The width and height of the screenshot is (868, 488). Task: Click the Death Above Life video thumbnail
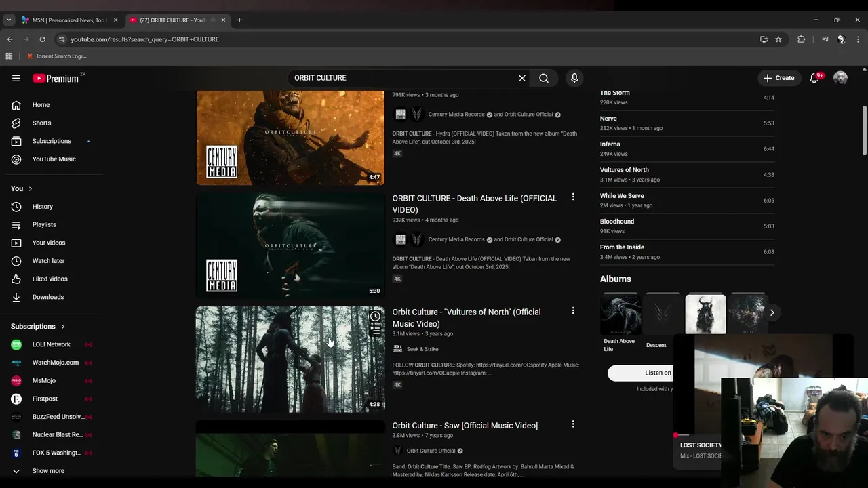[290, 246]
